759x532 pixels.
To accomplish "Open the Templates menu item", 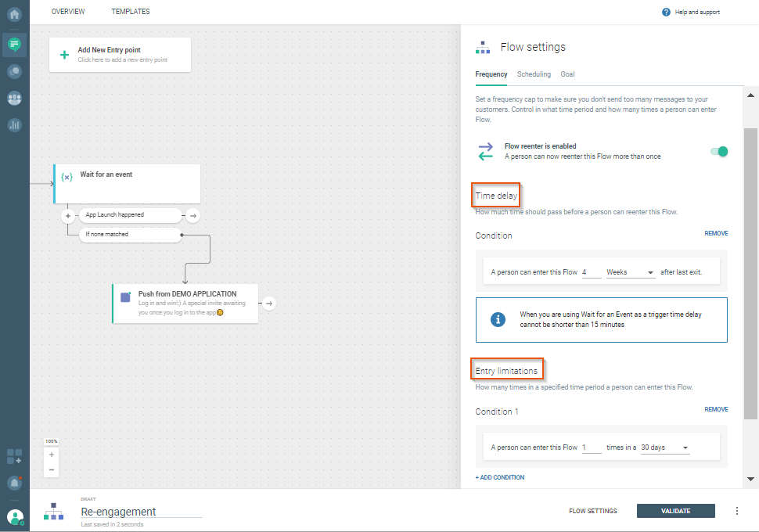I will click(131, 12).
